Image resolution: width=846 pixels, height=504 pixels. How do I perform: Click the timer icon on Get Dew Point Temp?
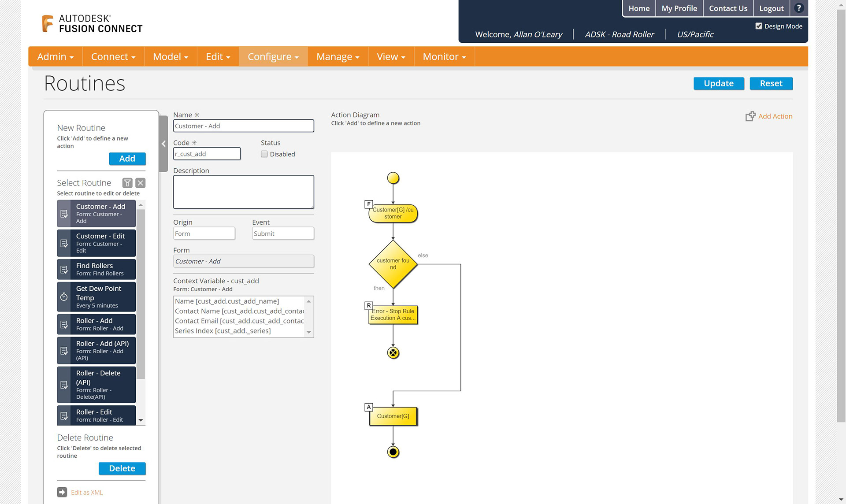pos(64,296)
